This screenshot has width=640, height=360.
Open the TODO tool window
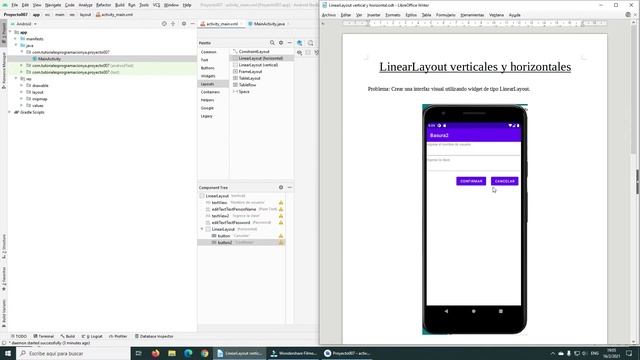pyautogui.click(x=18, y=336)
